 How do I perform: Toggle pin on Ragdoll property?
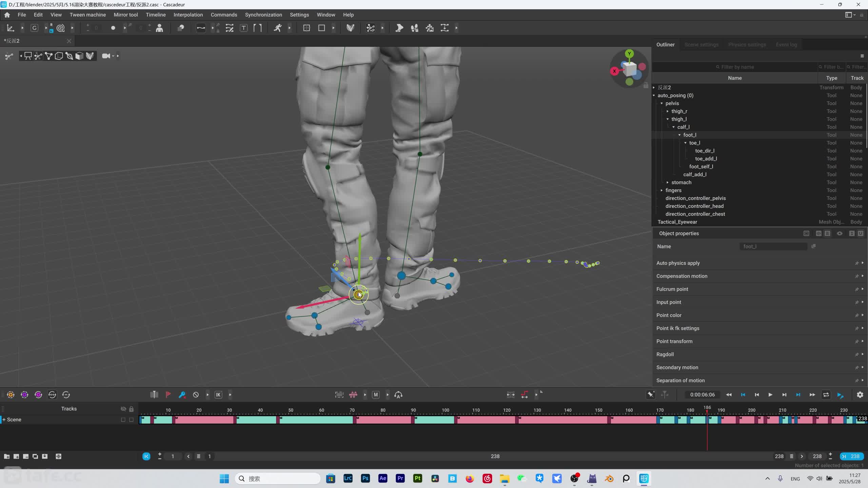(x=856, y=354)
